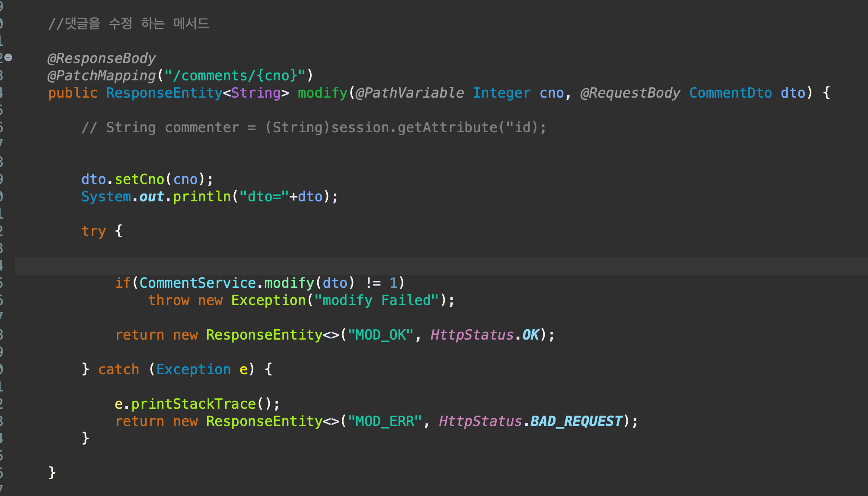Image resolution: width=868 pixels, height=496 pixels.
Task: Click the setCno method call
Action: point(139,179)
